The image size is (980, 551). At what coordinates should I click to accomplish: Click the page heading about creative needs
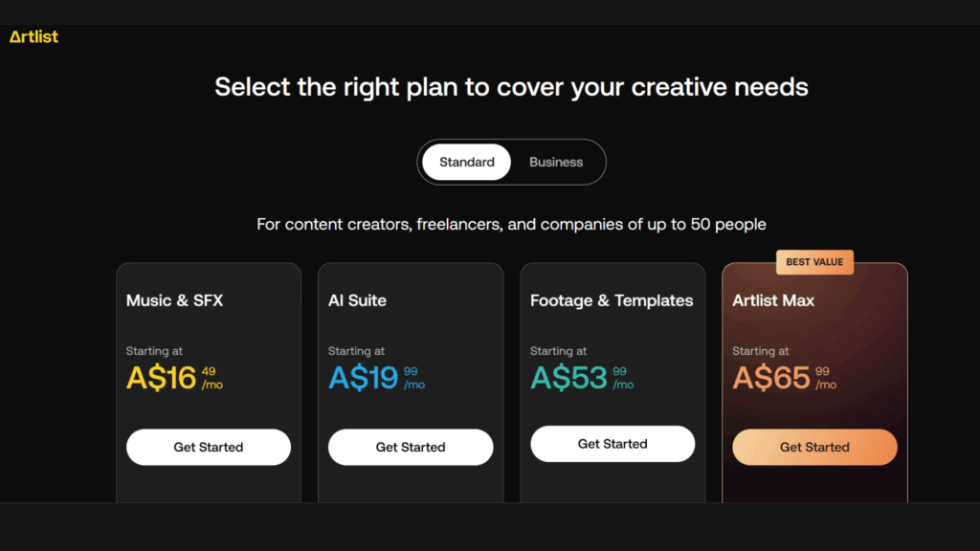click(511, 87)
